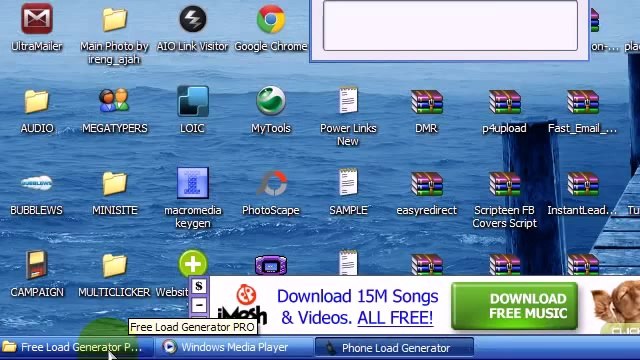Open the SAMPLE text file
The width and height of the screenshot is (640, 360).
pyautogui.click(x=348, y=182)
